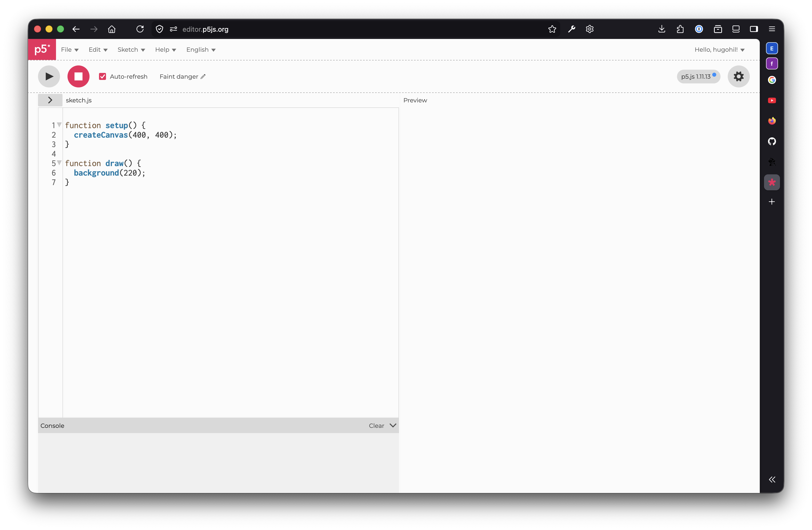
Task: Add a new tab with the plus
Action: tap(772, 202)
